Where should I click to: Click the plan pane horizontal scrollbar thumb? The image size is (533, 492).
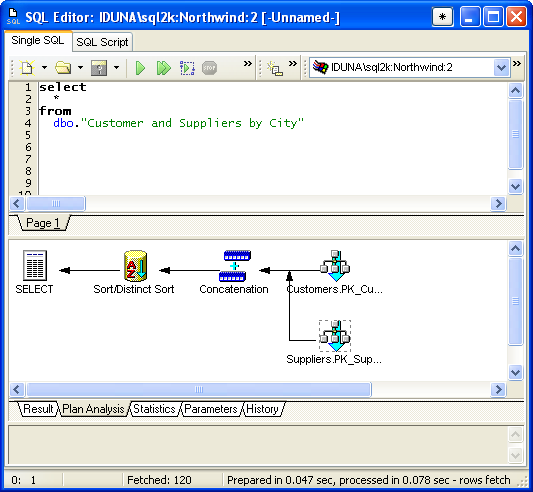point(199,389)
